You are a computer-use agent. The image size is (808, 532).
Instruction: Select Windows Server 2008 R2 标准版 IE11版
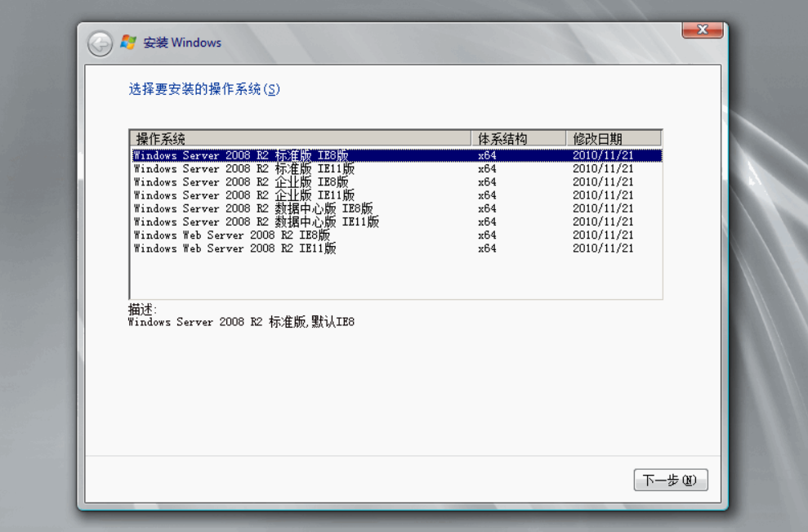point(243,169)
